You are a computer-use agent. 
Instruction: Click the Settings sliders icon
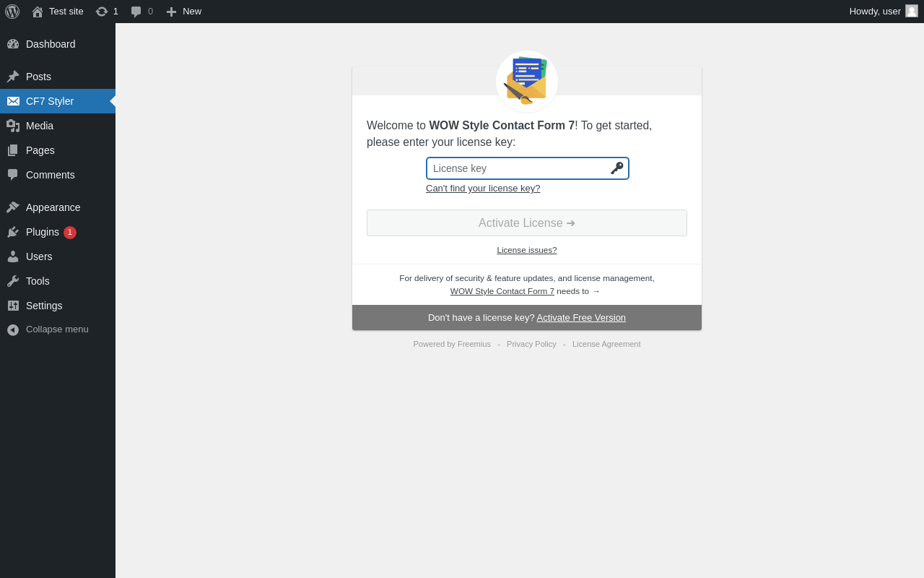(x=13, y=306)
